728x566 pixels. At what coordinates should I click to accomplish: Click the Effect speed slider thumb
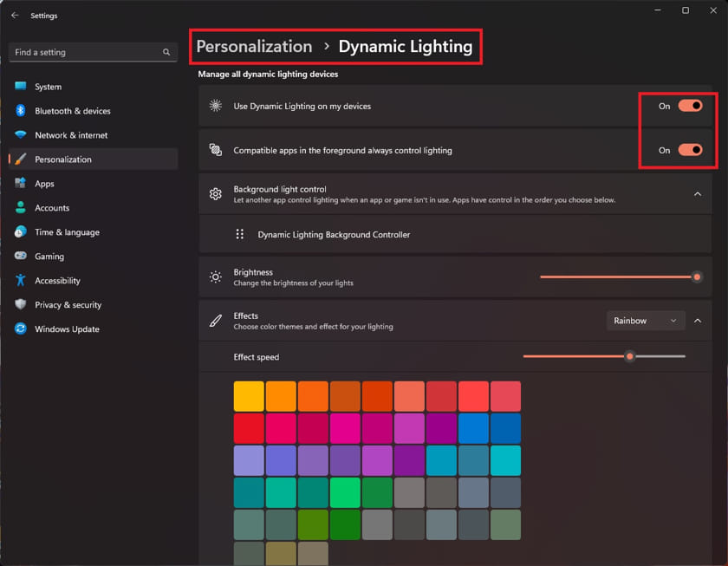pos(629,356)
